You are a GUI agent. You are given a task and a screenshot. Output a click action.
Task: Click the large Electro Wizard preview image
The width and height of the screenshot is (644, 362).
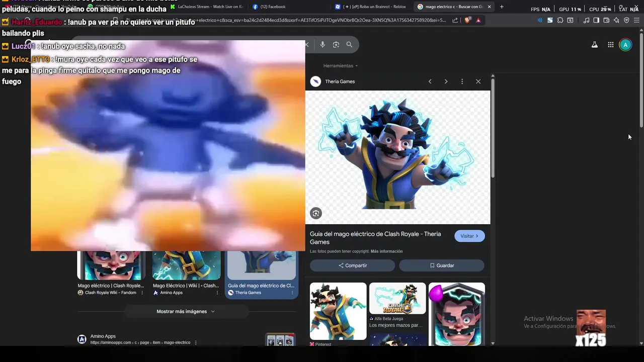(397, 157)
